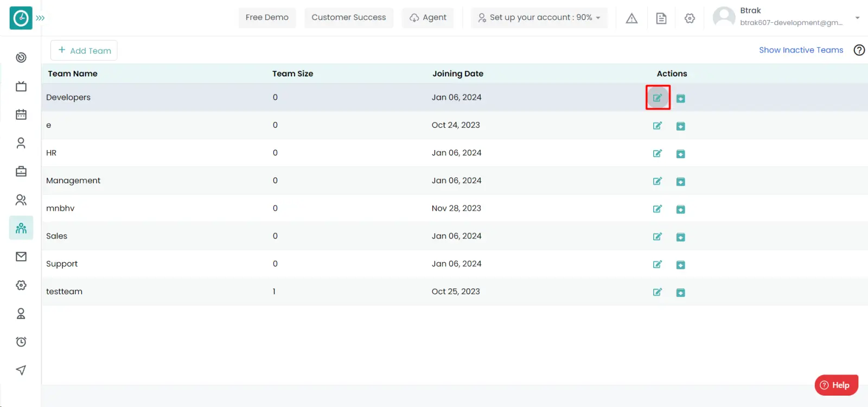Viewport: 868px width, 407px height.
Task: Click the warning triangle alert icon
Action: point(631,18)
